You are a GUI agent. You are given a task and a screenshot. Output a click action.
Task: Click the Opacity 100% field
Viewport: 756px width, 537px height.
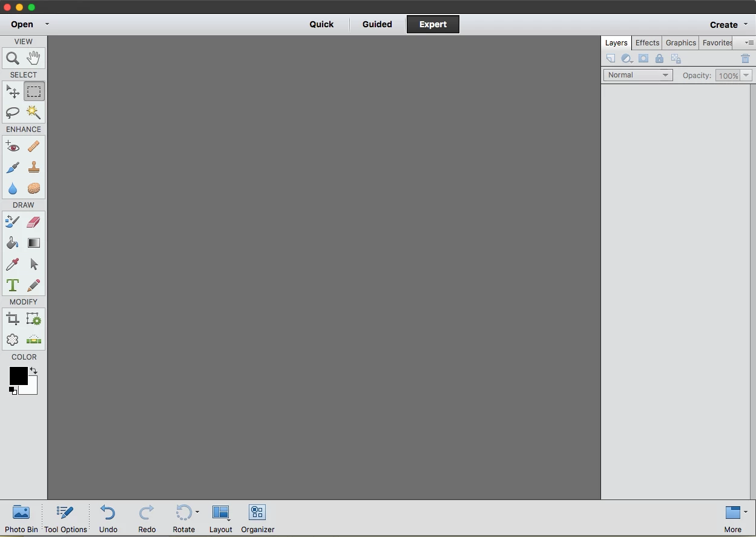click(728, 76)
